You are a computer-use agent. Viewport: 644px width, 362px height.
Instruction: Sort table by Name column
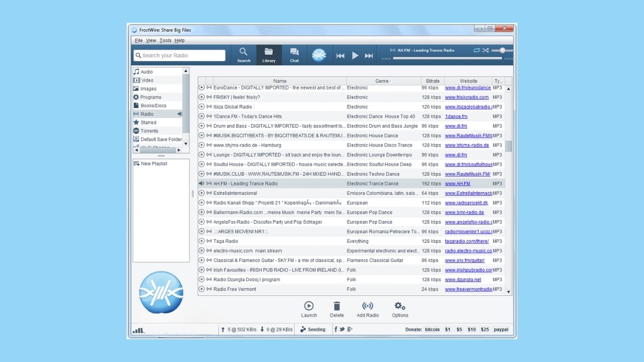tap(280, 81)
